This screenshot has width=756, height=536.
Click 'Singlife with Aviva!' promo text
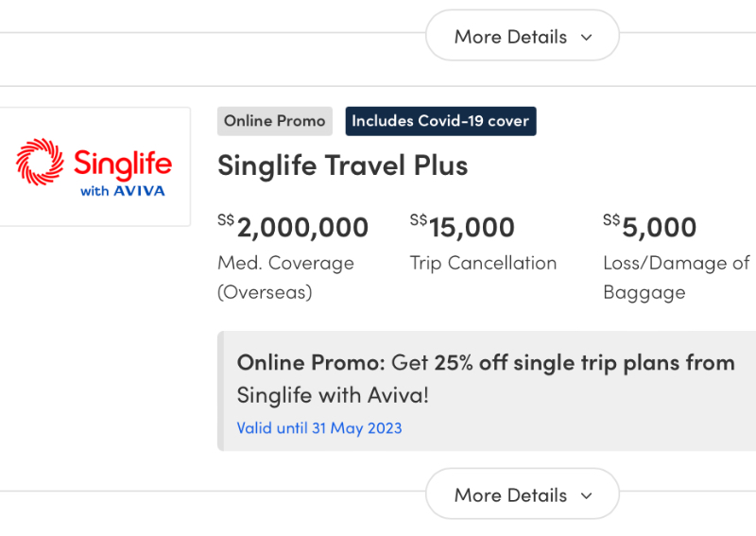[x=333, y=395]
